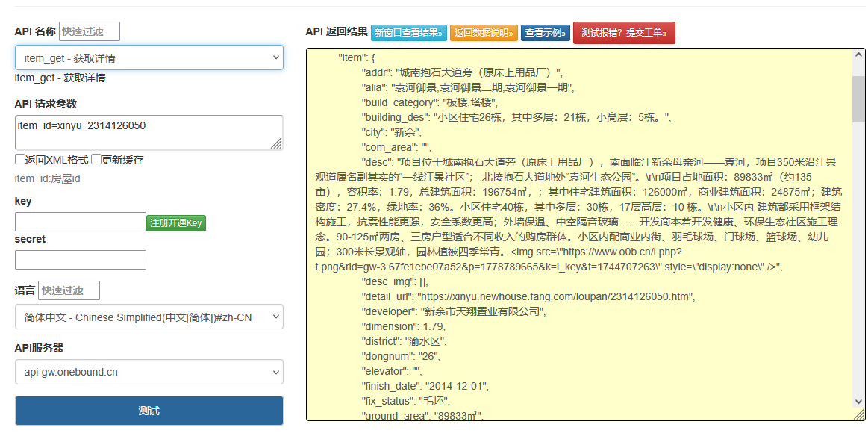Image resolution: width=868 pixels, height=439 pixels.
Task: Click the "build_category" line in results
Action: (430, 102)
